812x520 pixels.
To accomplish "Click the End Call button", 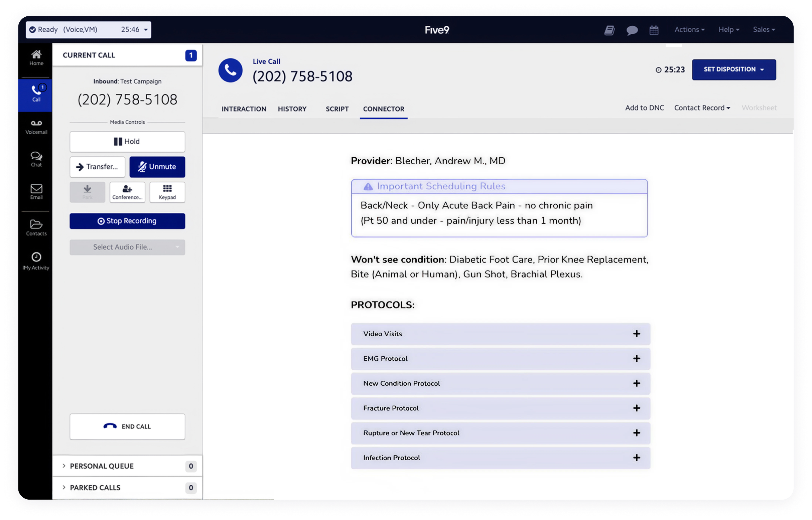I will [127, 426].
